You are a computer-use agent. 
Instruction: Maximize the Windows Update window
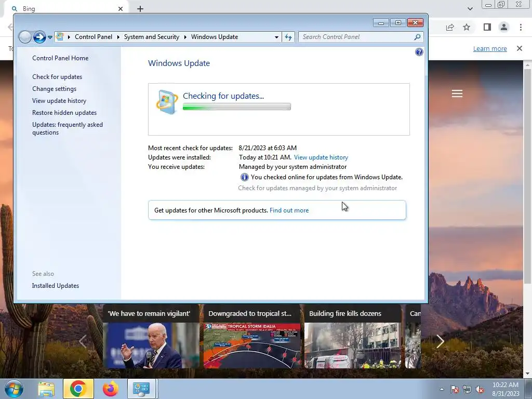pos(398,23)
